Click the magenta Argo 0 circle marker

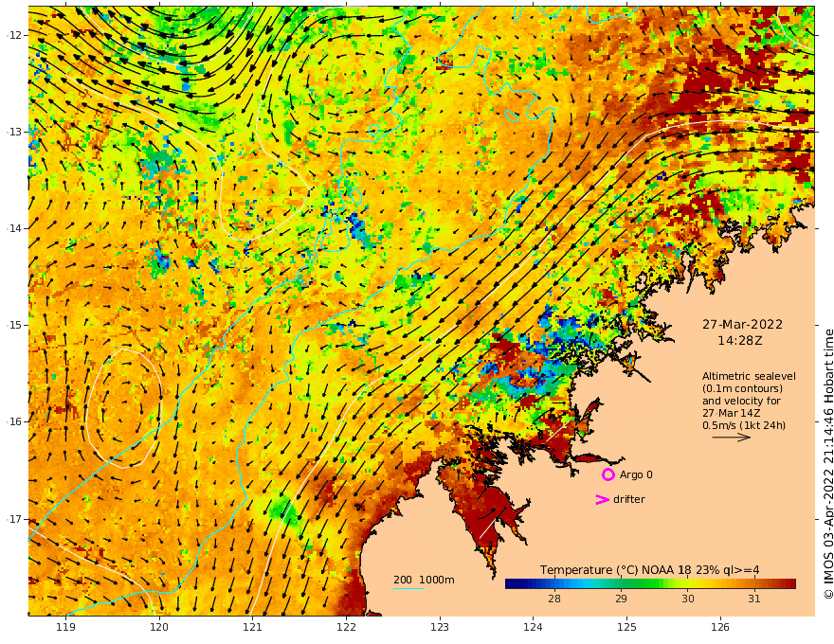pyautogui.click(x=607, y=474)
